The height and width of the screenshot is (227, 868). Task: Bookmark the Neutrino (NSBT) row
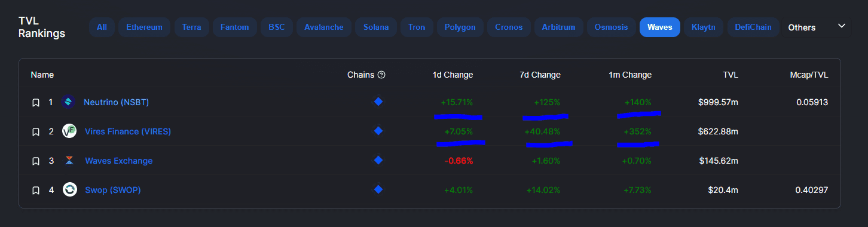point(35,103)
